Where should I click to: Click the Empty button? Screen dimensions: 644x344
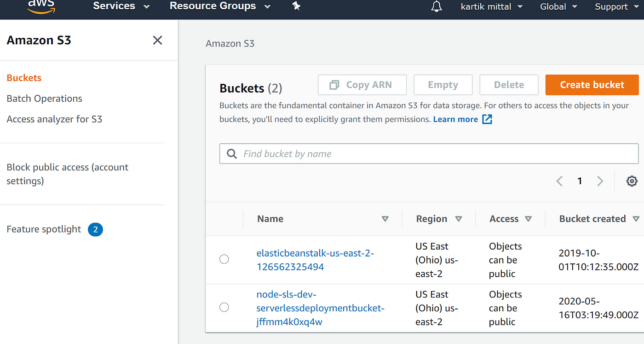pos(443,85)
